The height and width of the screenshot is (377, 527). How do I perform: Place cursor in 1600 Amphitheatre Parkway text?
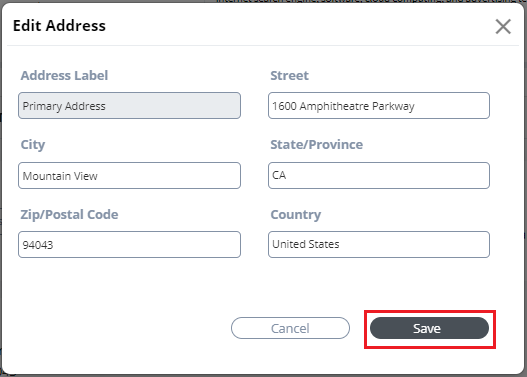(x=343, y=106)
